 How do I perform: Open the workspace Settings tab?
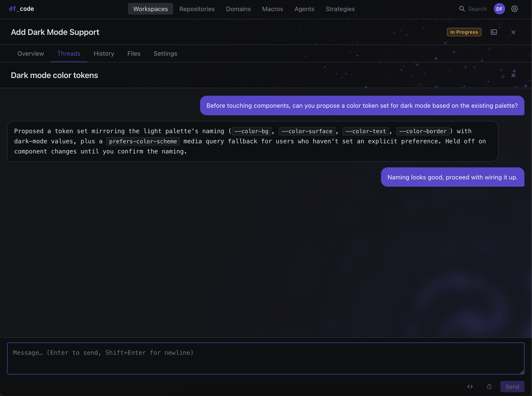(x=165, y=54)
